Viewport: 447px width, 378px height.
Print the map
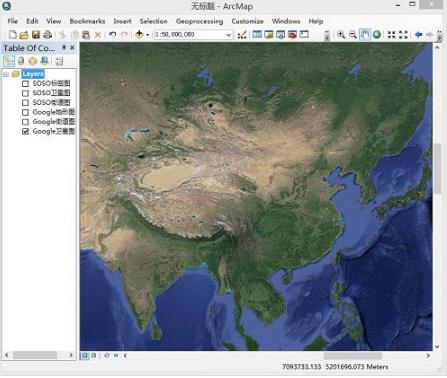[x=48, y=34]
